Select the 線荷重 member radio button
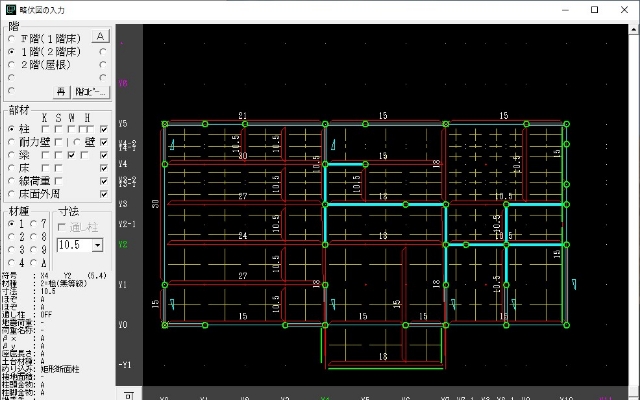Image resolution: width=640 pixels, height=400 pixels. [11, 180]
